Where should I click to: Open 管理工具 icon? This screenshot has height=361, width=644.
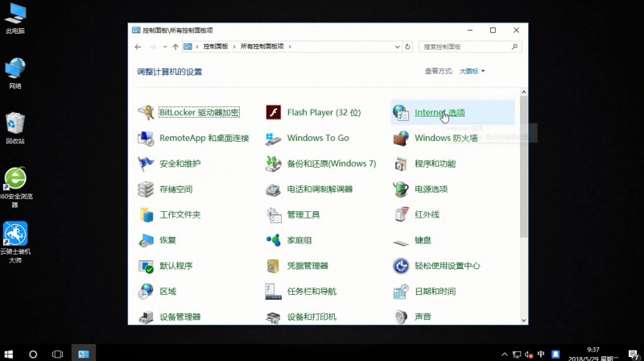(x=273, y=214)
